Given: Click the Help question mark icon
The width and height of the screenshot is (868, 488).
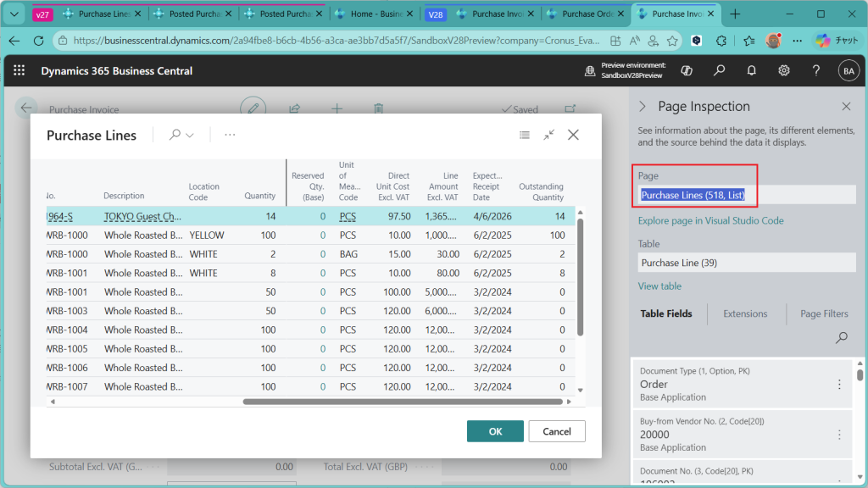Looking at the screenshot, I should 815,71.
